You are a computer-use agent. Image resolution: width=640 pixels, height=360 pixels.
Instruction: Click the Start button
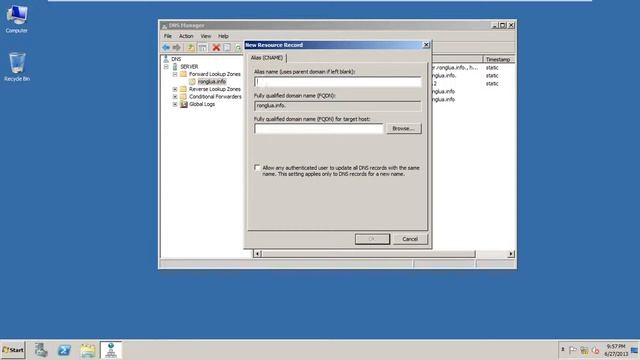click(13, 350)
